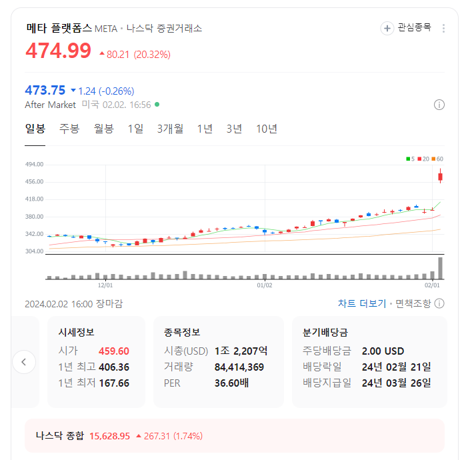Open the 1년 chart tab
The height and width of the screenshot is (460, 476).
(x=205, y=129)
